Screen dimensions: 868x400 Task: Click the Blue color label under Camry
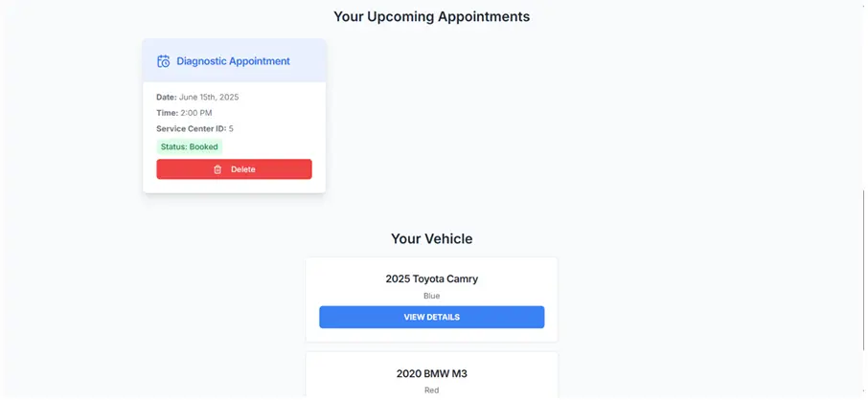point(431,296)
